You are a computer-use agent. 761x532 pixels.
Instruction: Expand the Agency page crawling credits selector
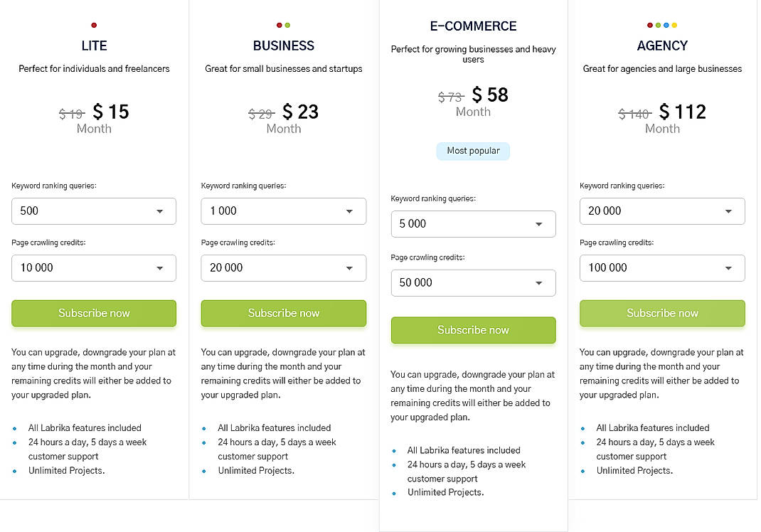[x=662, y=268]
